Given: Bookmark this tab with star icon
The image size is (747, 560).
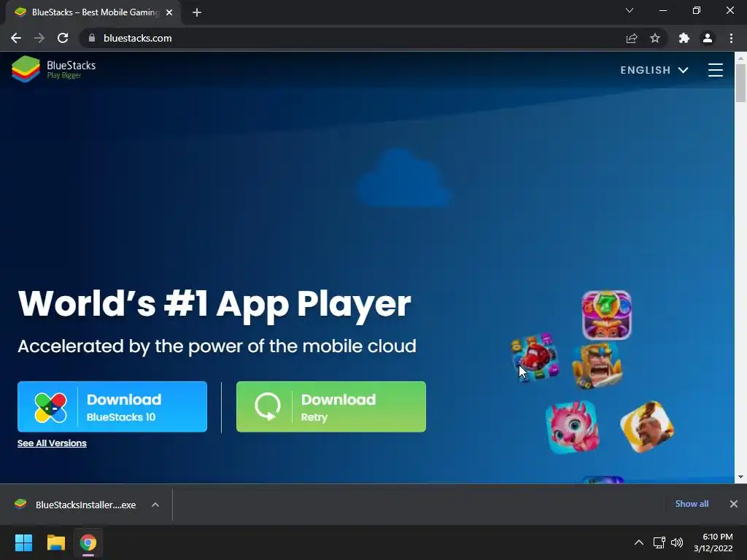Looking at the screenshot, I should point(655,38).
